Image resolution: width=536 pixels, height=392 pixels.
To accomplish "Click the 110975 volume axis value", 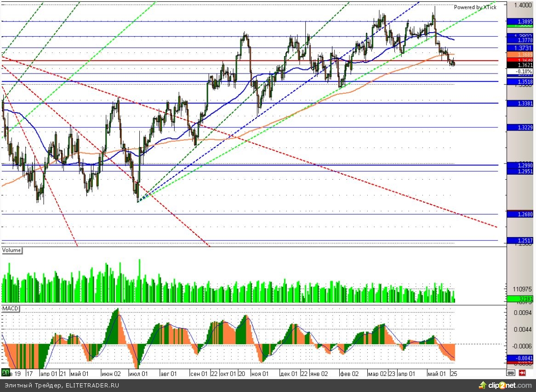I will [x=522, y=289].
